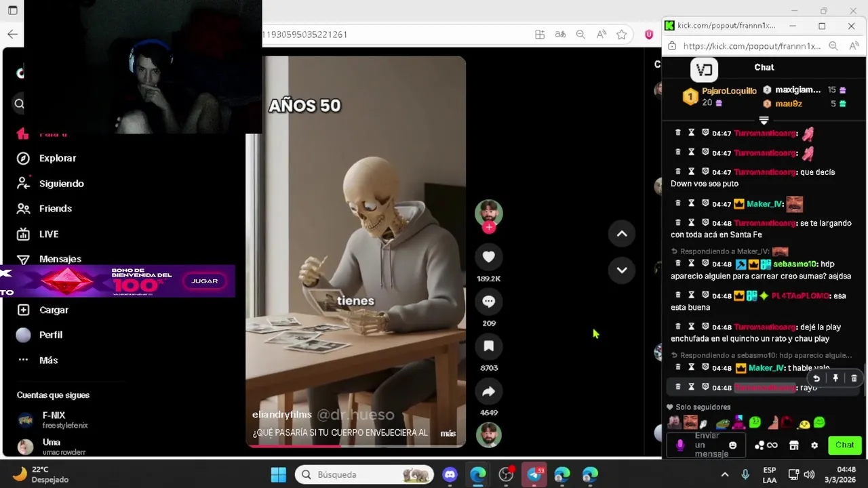Open Friends in the TikTok sidebar
The width and height of the screenshot is (868, 488).
pyautogui.click(x=45, y=209)
